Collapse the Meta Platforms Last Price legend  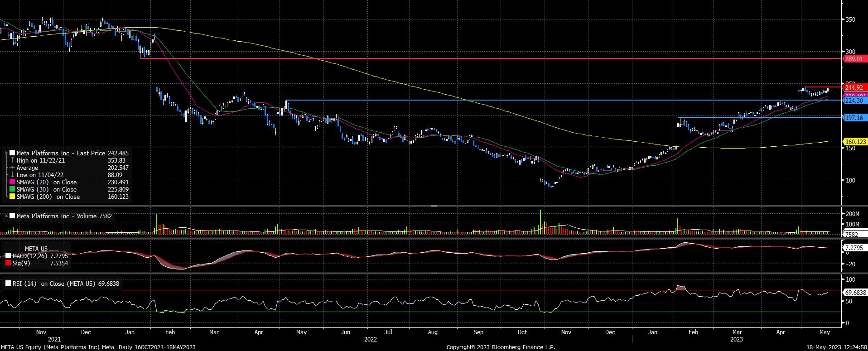point(6,153)
